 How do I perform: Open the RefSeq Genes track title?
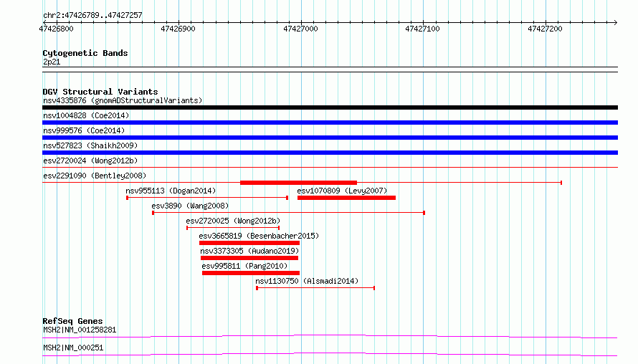click(72, 321)
